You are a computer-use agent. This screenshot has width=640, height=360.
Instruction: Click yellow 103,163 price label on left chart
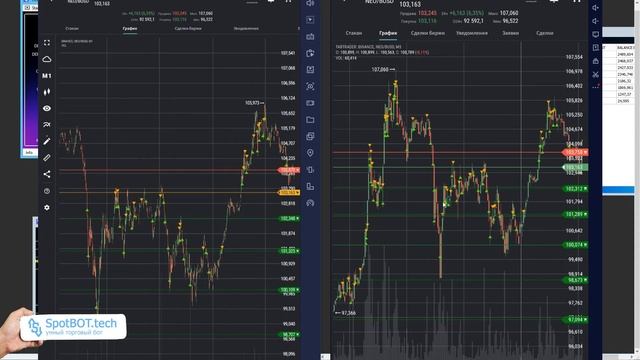[x=289, y=192]
